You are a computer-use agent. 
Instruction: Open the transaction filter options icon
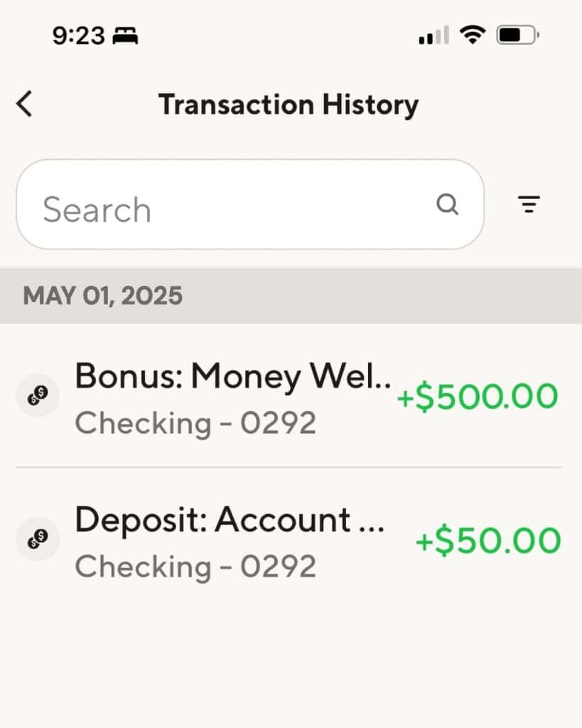click(x=528, y=205)
